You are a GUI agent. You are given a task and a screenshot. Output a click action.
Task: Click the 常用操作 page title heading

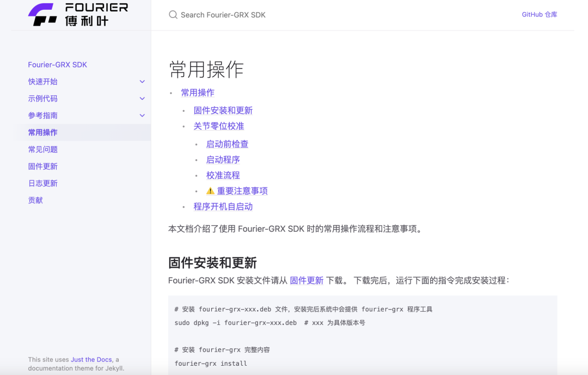pyautogui.click(x=206, y=69)
